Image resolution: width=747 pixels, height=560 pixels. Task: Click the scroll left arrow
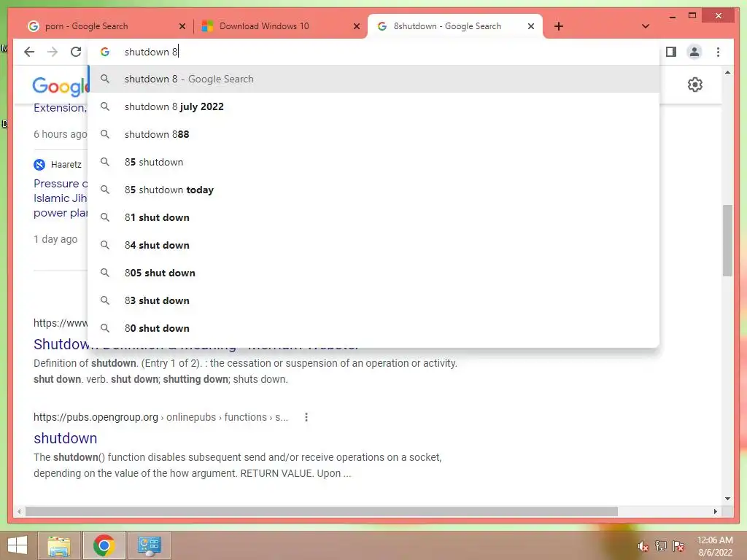pos(19,511)
